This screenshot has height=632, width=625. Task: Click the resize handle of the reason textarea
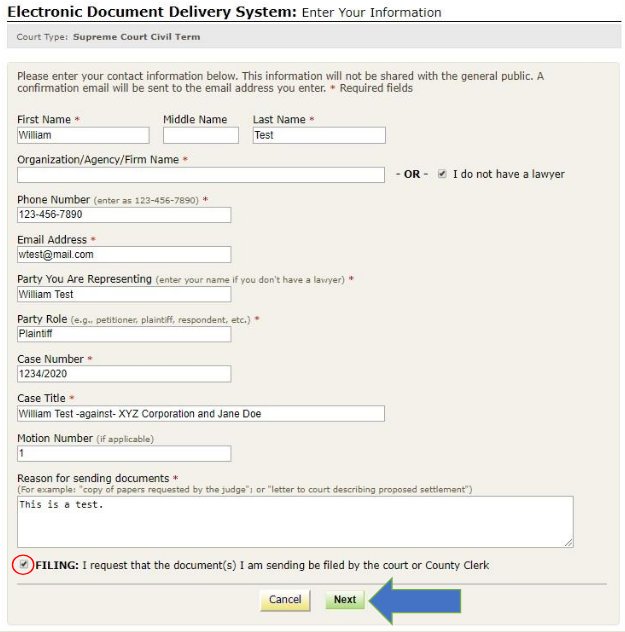point(569,542)
